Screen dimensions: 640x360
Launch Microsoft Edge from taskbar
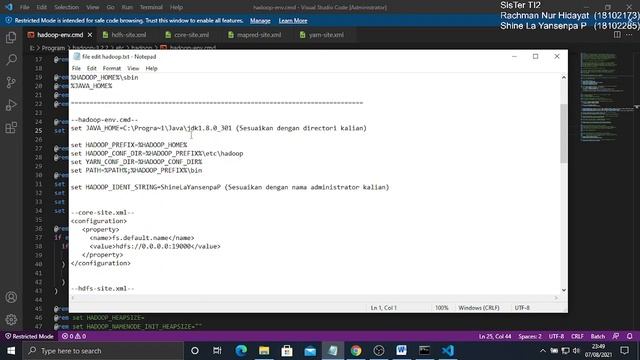click(x=241, y=351)
